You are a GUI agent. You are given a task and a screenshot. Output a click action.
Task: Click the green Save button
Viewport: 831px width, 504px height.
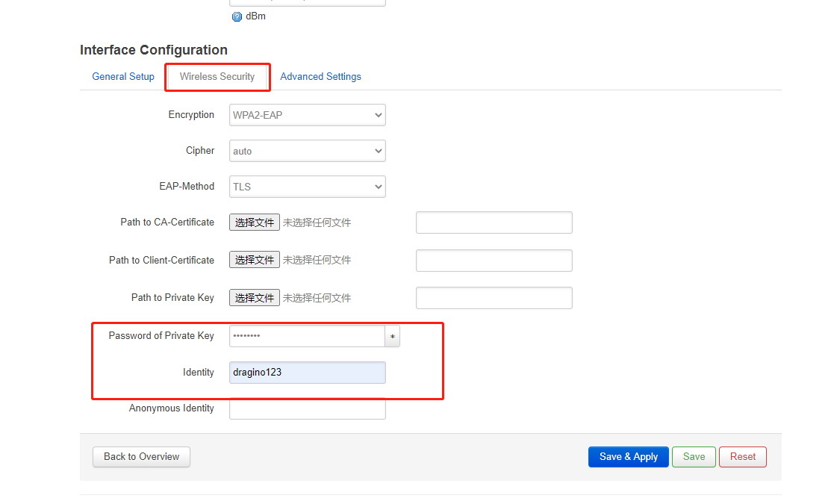point(694,457)
